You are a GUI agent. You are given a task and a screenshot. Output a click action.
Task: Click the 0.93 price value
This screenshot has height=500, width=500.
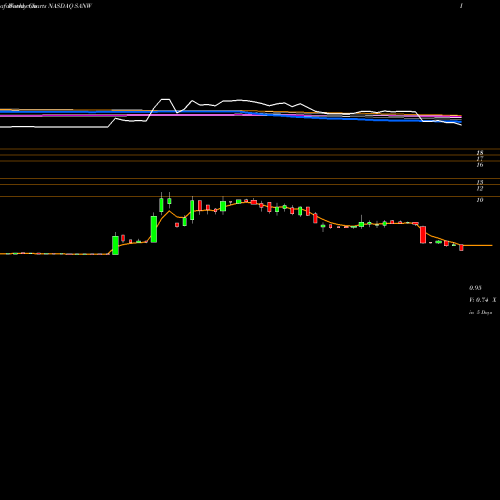coord(475,288)
